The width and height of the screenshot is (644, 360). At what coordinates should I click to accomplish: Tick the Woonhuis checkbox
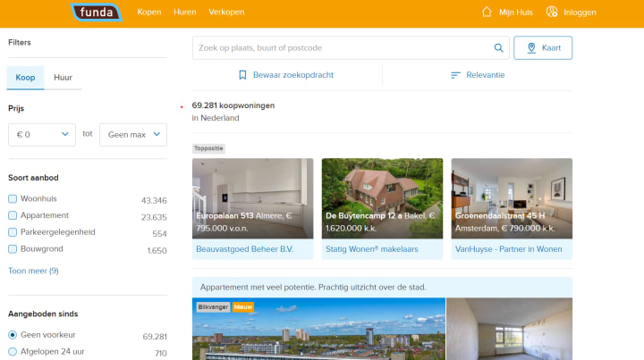[13, 199]
